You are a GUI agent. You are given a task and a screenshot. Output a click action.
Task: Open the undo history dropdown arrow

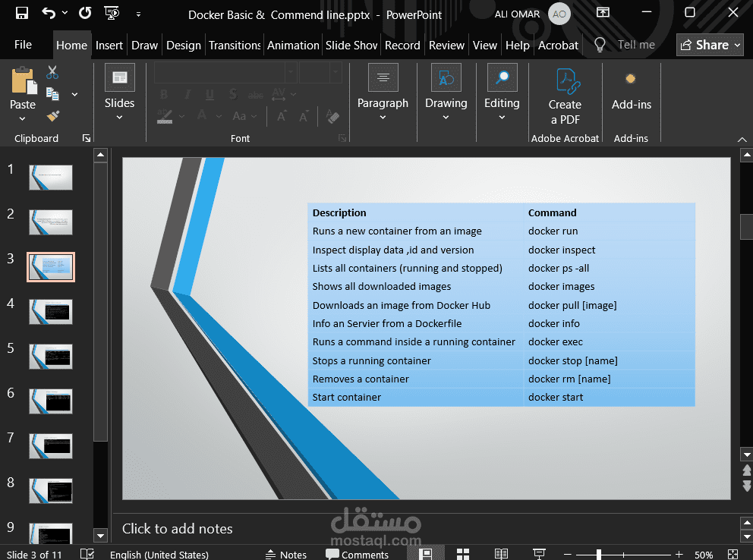coord(65,14)
